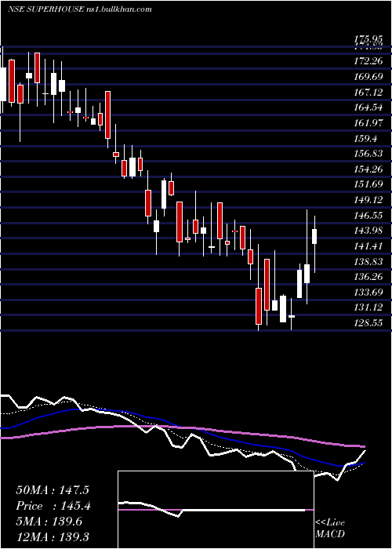Click the 136.26 price level label
The width and height of the screenshot is (392, 549).
click(x=368, y=277)
